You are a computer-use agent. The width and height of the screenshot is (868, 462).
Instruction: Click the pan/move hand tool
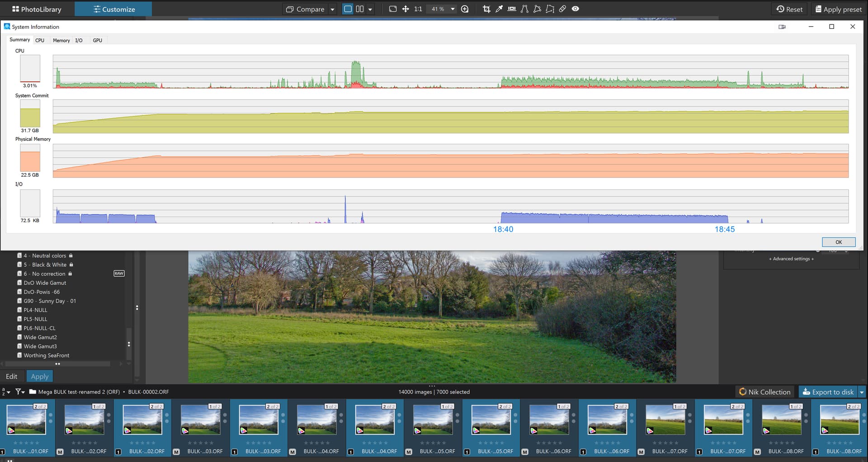(406, 9)
